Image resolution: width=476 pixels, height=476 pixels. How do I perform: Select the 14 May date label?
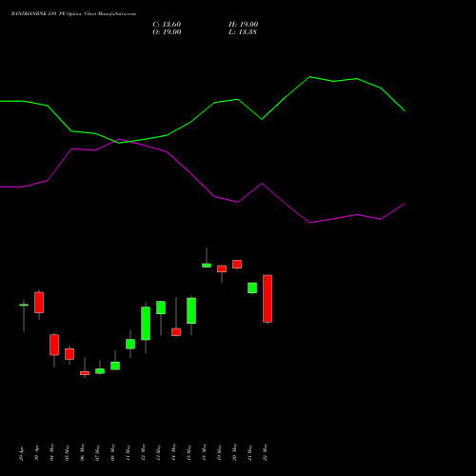pos(173,452)
